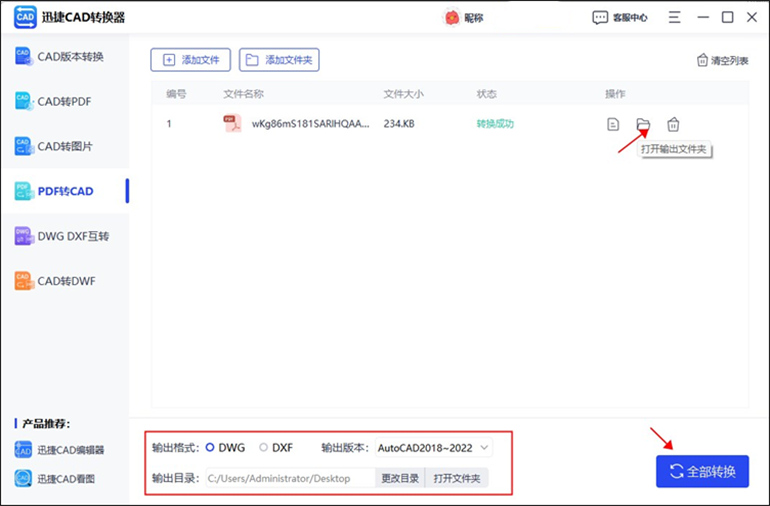Click the 转换成功 status text

tap(495, 124)
